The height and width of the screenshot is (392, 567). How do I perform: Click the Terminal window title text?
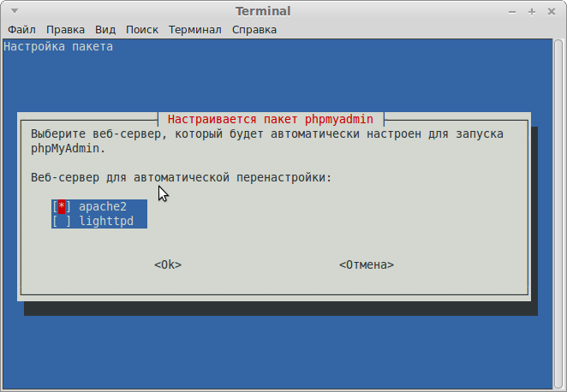(263, 11)
